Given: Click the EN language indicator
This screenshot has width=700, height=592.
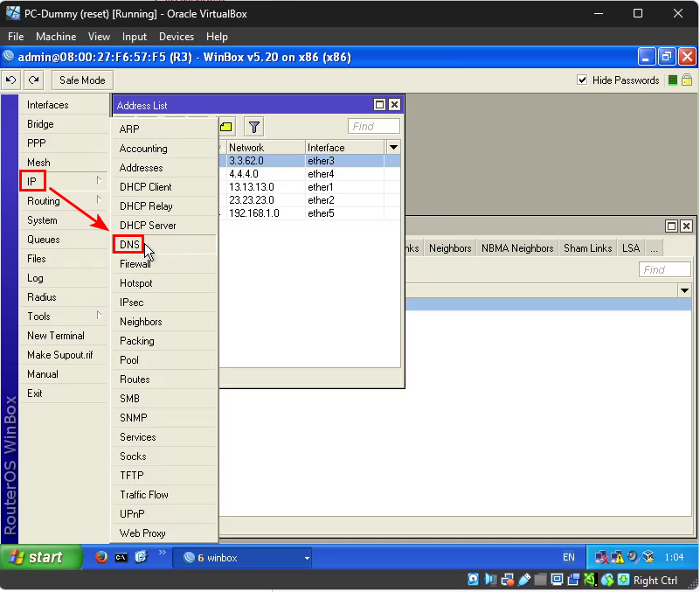Looking at the screenshot, I should [569, 557].
